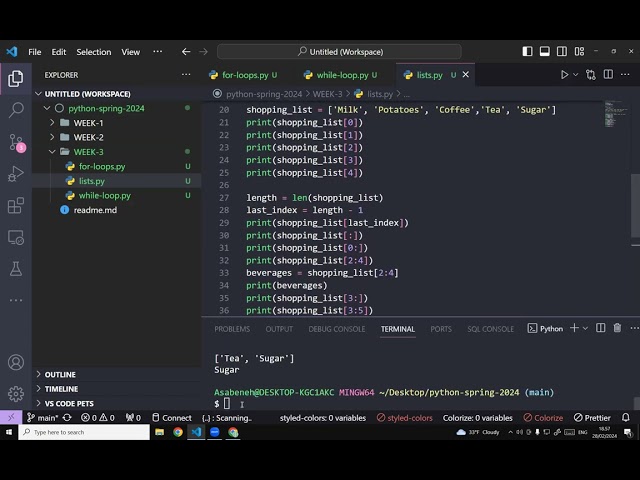Collapse UNTITLED (WORKSPACE) section

click(x=38, y=94)
